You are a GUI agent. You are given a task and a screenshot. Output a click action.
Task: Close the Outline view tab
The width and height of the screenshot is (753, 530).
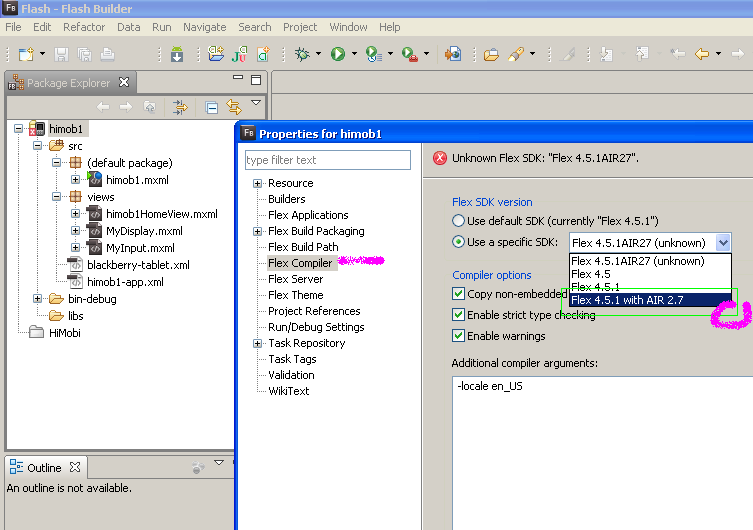pos(75,467)
